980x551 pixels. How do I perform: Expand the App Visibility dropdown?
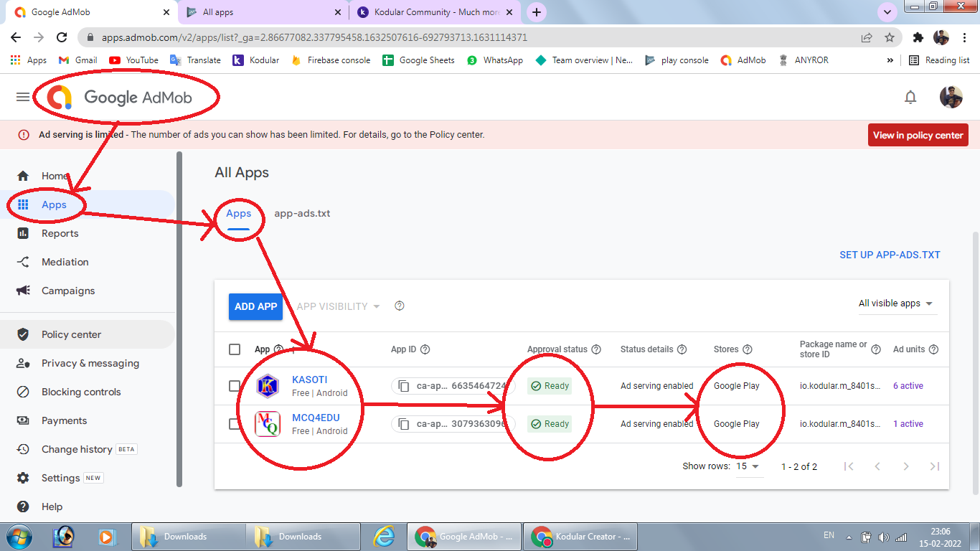[x=338, y=306]
